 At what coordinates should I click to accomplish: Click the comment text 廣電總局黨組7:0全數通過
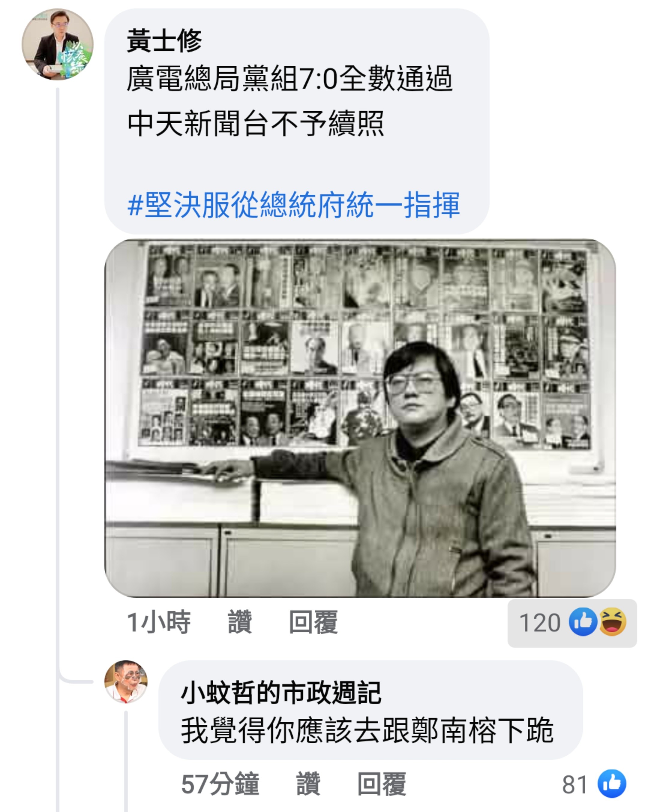tap(289, 79)
